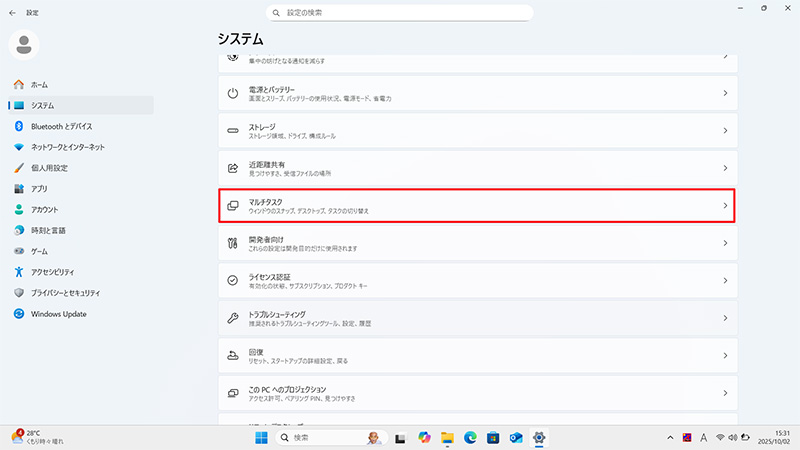Open the ストレージ settings row
The height and width of the screenshot is (450, 800).
tap(477, 130)
